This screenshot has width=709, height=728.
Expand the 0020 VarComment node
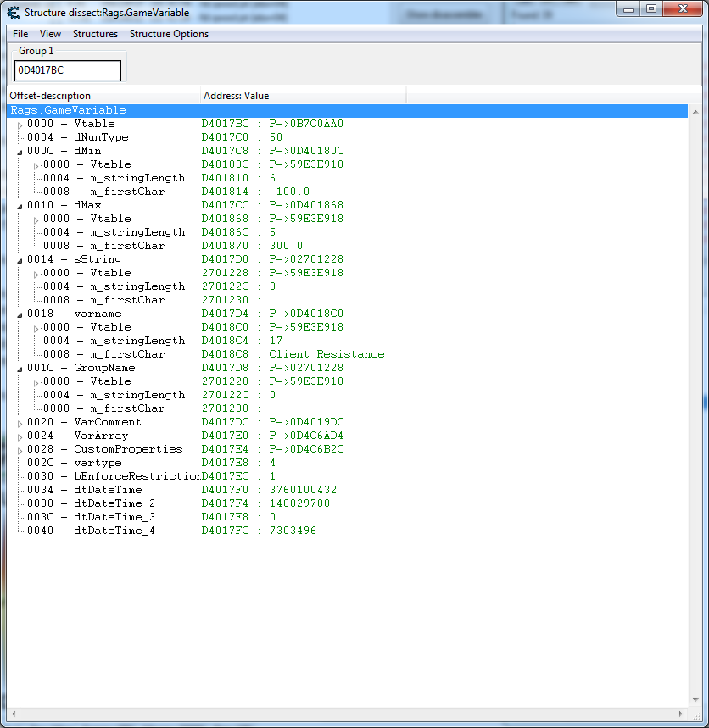pos(21,423)
